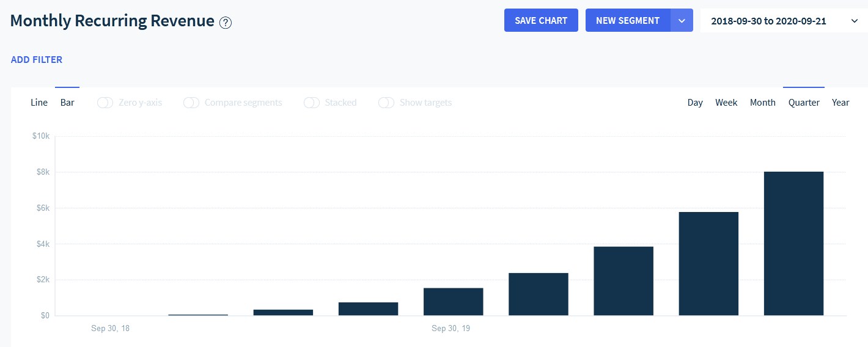Viewport: 868px width, 347px height.
Task: Toggle the Zero y-axis switch
Action: pos(105,103)
